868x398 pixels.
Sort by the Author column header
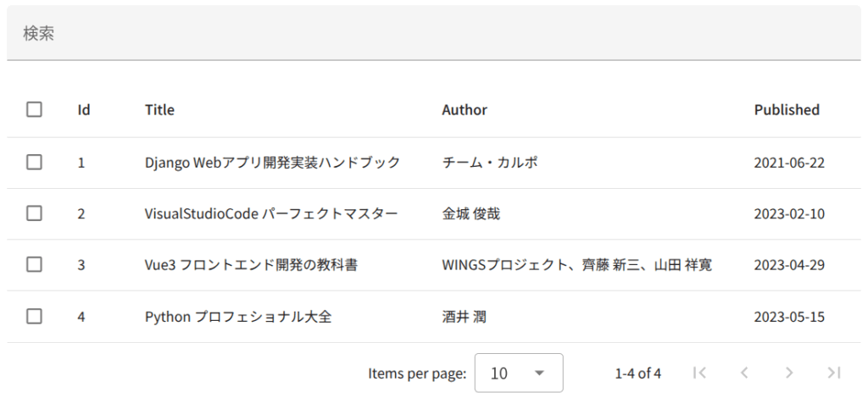click(465, 109)
